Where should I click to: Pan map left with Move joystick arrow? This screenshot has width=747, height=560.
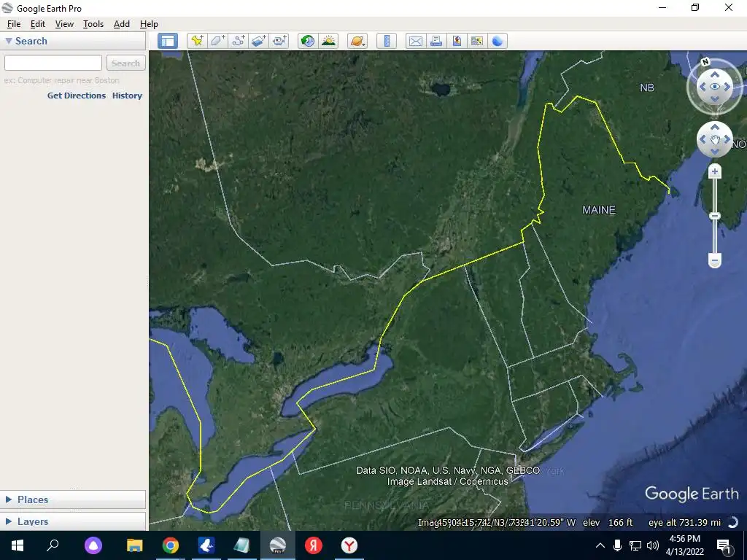703,139
